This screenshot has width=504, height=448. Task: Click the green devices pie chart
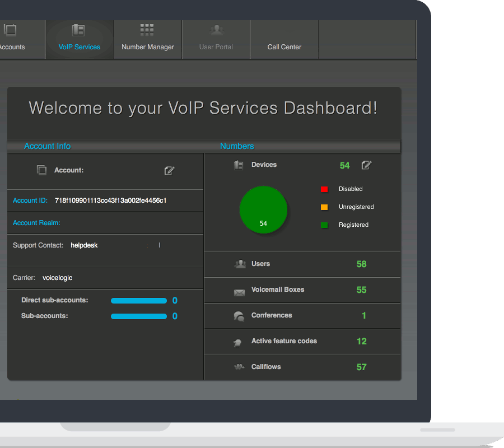[x=264, y=209]
